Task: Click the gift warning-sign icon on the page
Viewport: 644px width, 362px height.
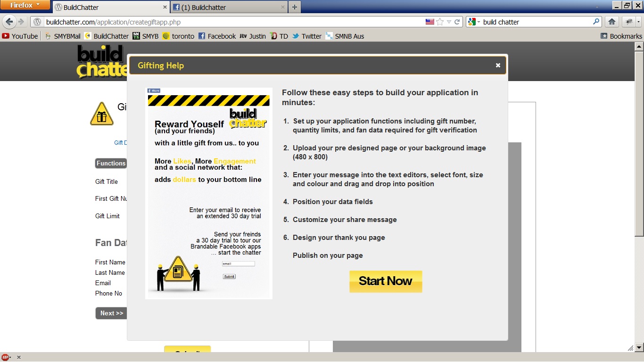Action: pyautogui.click(x=102, y=114)
